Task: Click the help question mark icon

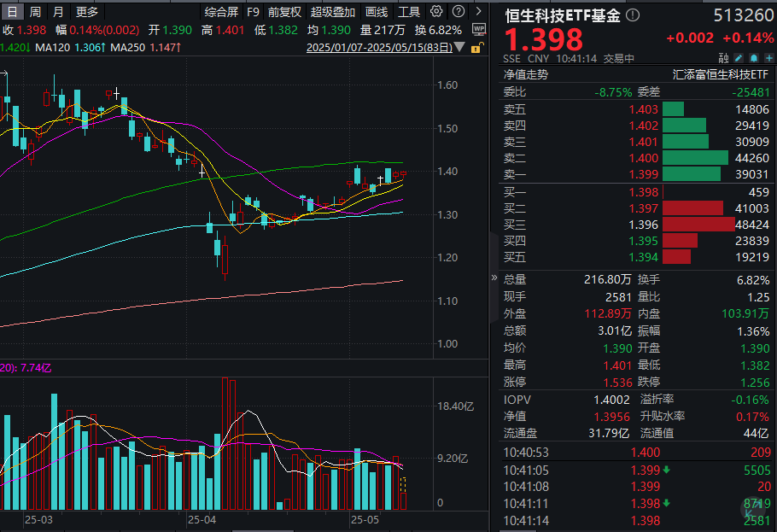Action: [458, 12]
